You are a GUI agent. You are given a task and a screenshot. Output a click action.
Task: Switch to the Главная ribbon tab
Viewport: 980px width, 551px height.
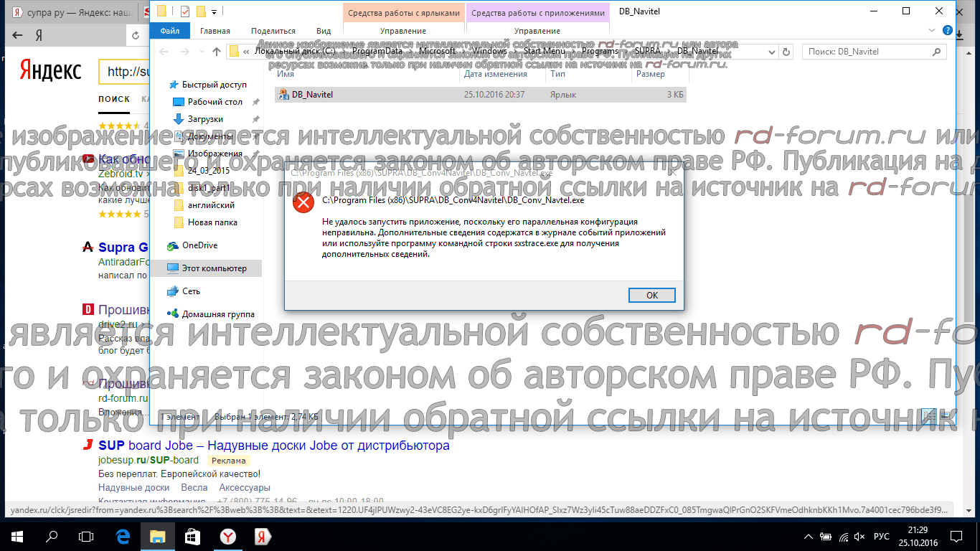[x=215, y=31]
